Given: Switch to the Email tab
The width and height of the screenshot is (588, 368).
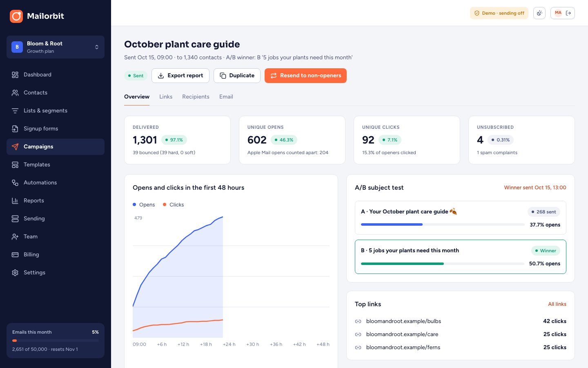Looking at the screenshot, I should 226,97.
